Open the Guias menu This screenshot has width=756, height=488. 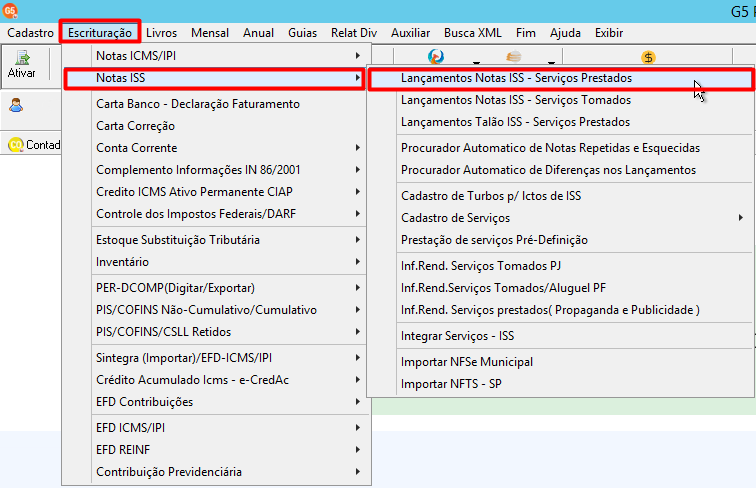click(302, 33)
